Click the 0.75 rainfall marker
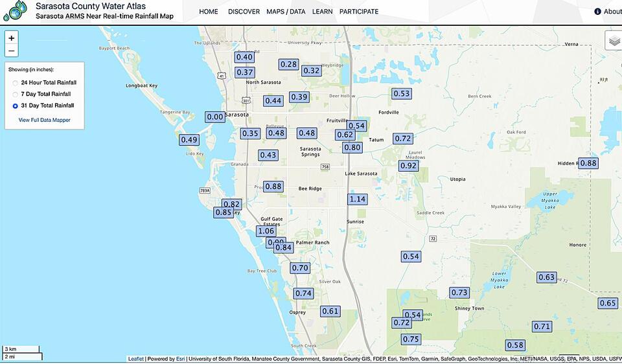The height and width of the screenshot is (364, 622). 411,339
